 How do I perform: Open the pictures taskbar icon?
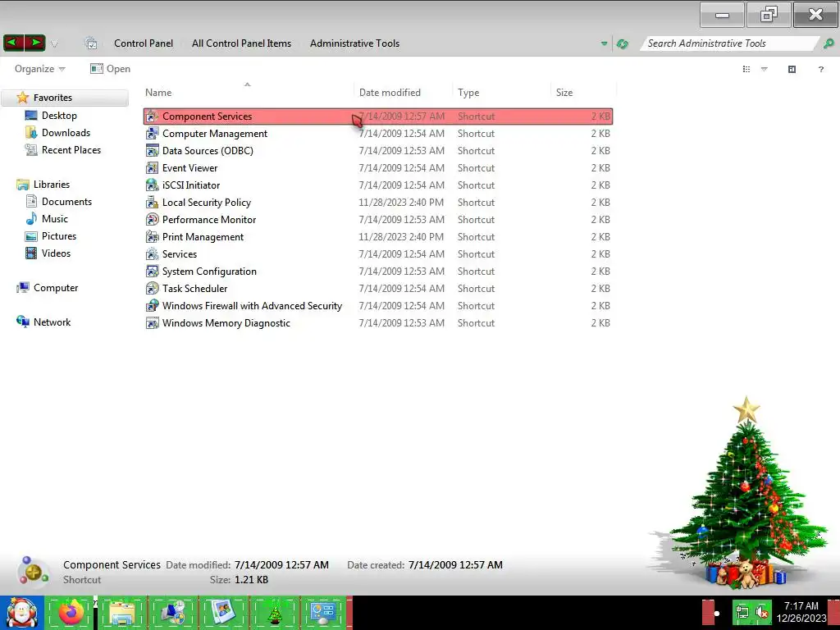pyautogui.click(x=223, y=612)
